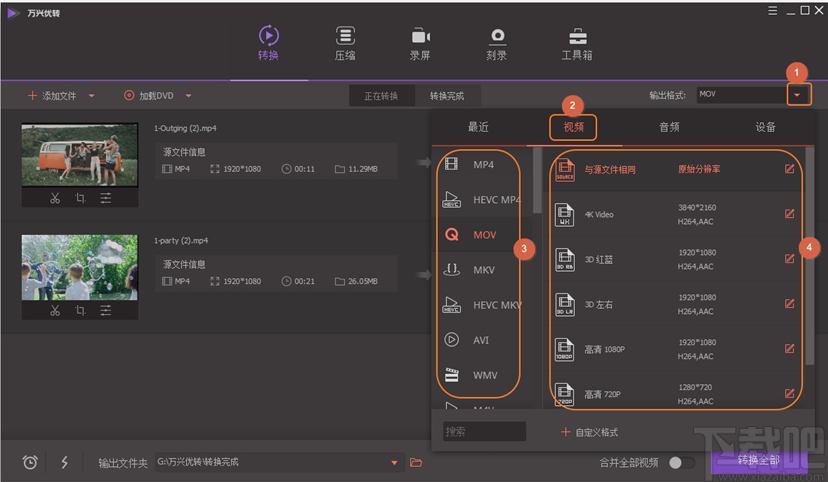828x482 pixels.
Task: Show the 正在转换 list tab
Action: 381,96
